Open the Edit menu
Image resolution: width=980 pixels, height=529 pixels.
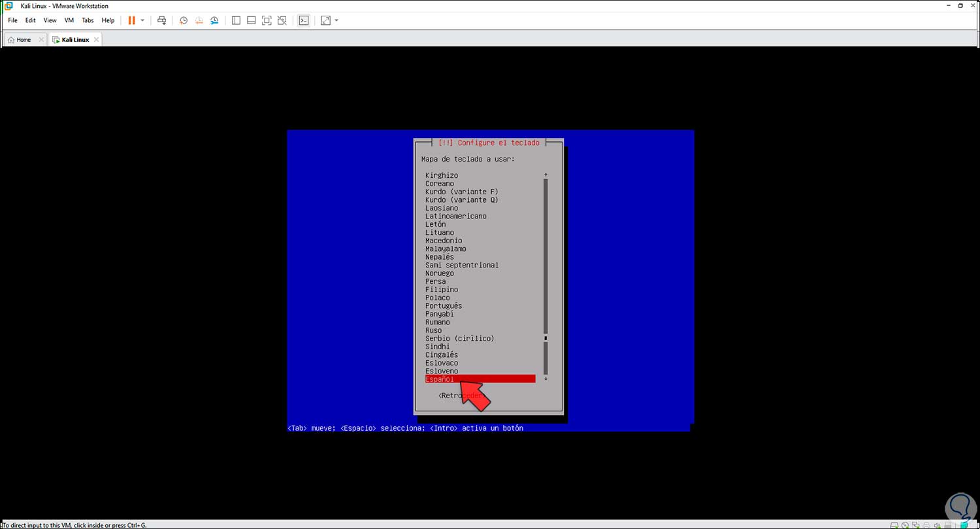pos(31,20)
